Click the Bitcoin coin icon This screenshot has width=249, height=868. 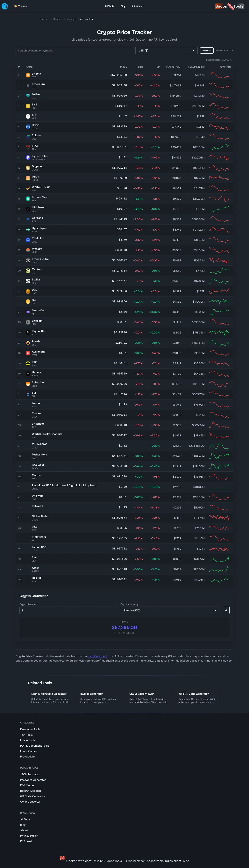coord(28,75)
